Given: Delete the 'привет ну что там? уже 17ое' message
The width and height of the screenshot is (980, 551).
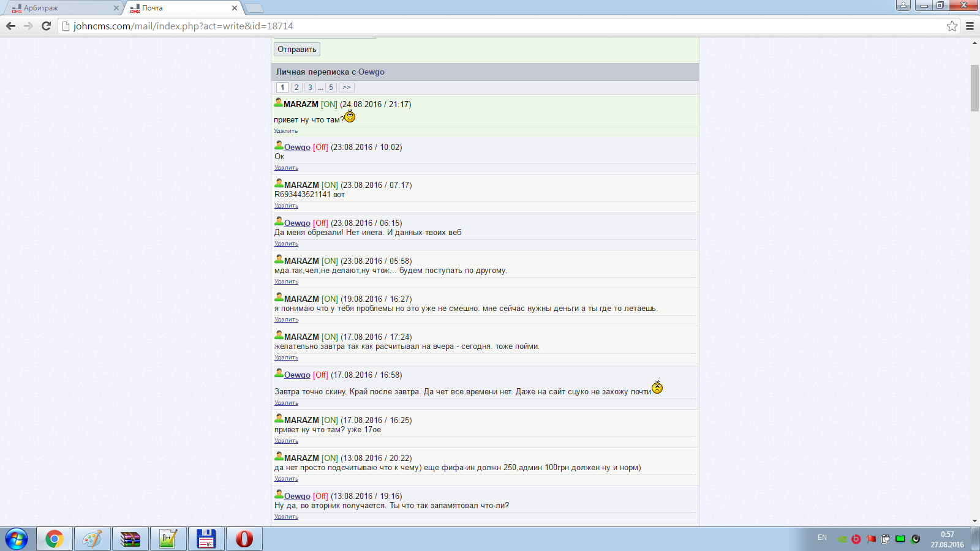Looking at the screenshot, I should click(286, 441).
